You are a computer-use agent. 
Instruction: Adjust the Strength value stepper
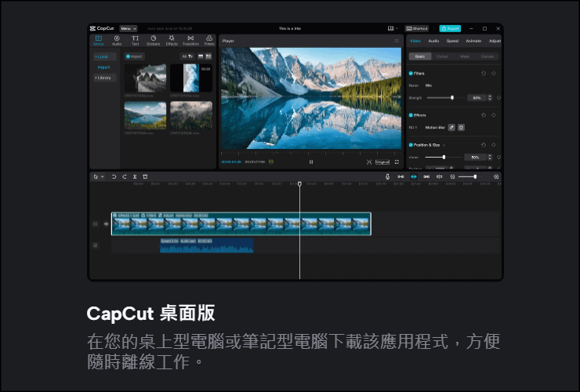pos(490,98)
